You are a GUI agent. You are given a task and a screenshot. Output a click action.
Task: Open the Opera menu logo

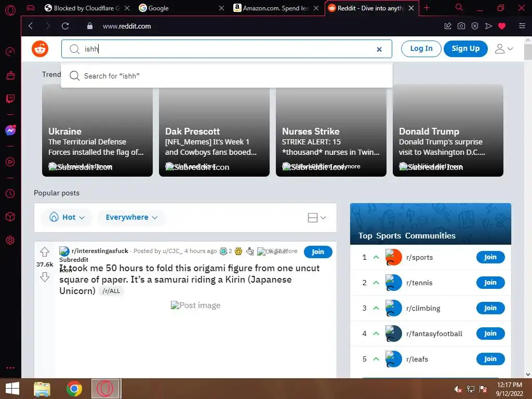pos(10,10)
